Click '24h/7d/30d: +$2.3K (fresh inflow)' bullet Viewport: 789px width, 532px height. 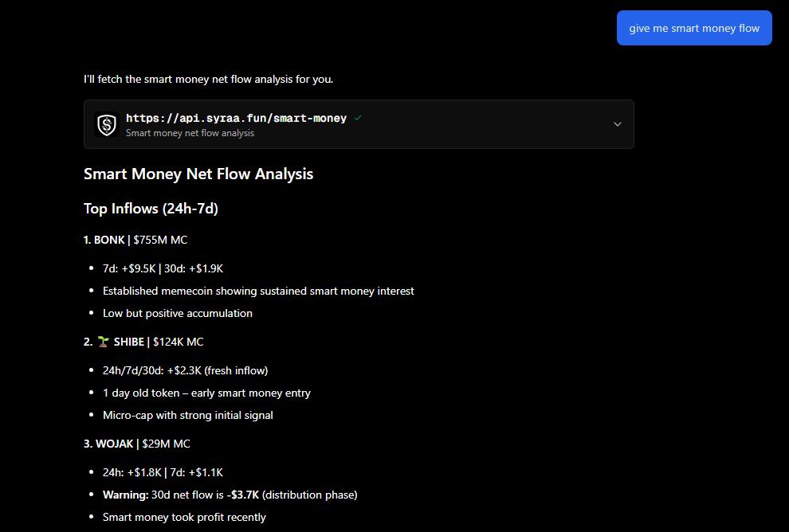coord(185,371)
